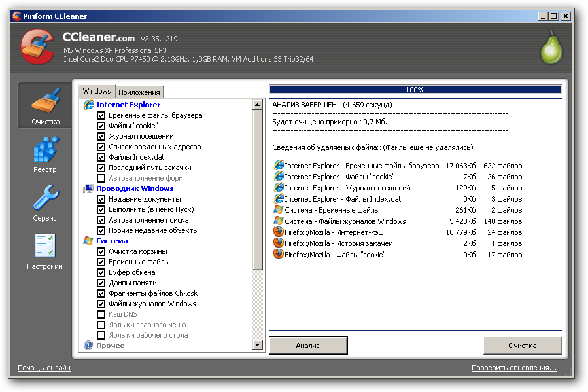588x392 pixels.
Task: Switch to the Windows tab
Action: 97,91
